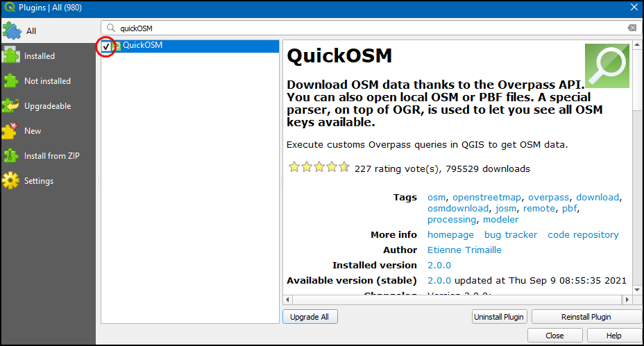Click the Settings gear icon

[x=11, y=181]
